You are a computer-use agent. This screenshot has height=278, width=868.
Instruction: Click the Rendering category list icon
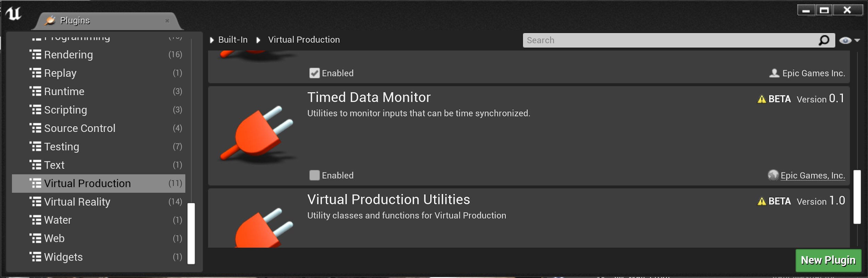(35, 55)
